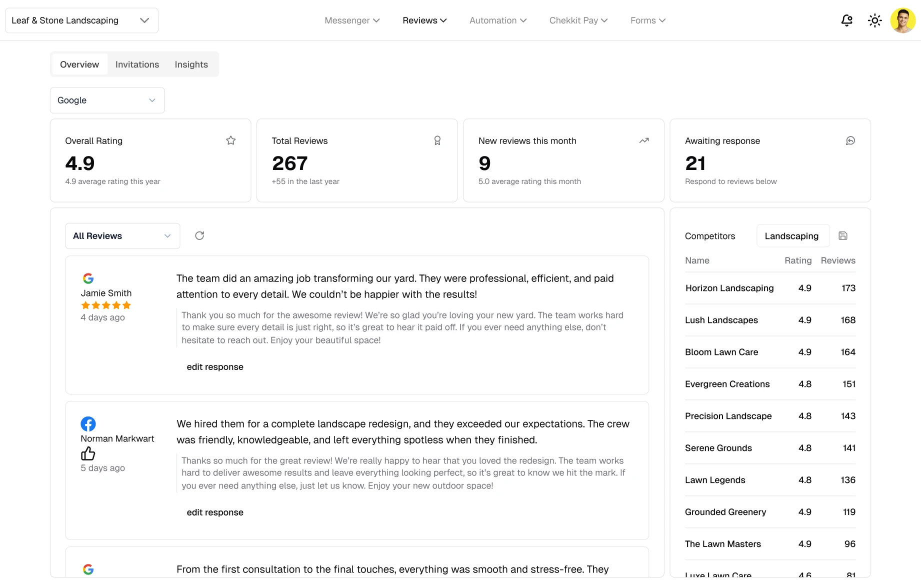Open the Google platform dropdown

[106, 100]
